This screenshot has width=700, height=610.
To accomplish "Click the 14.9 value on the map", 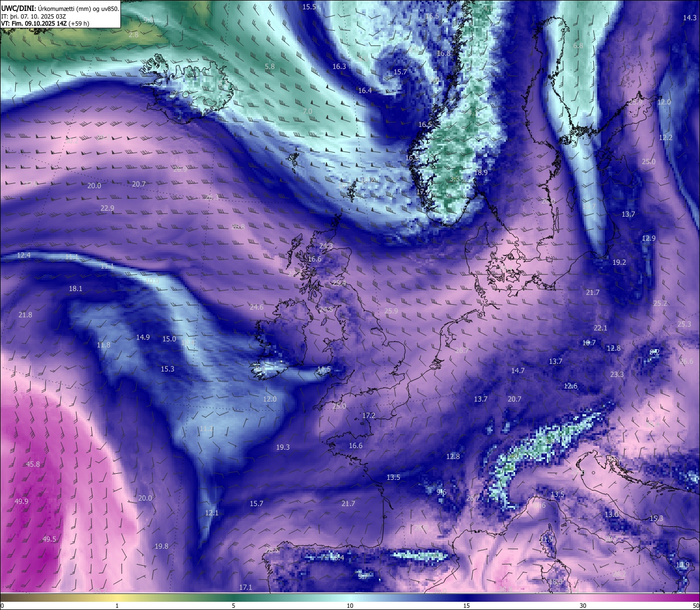I will pyautogui.click(x=143, y=337).
